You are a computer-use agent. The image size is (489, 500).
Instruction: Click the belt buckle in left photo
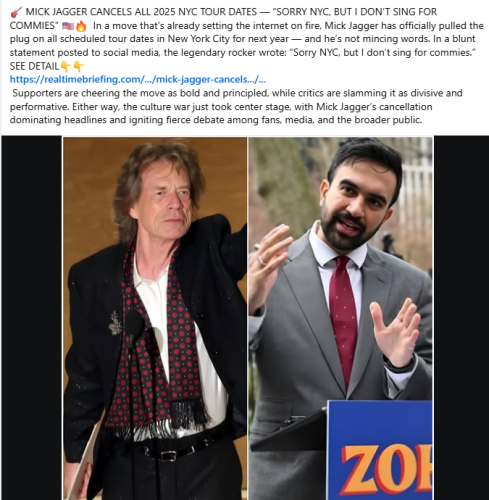168,456
